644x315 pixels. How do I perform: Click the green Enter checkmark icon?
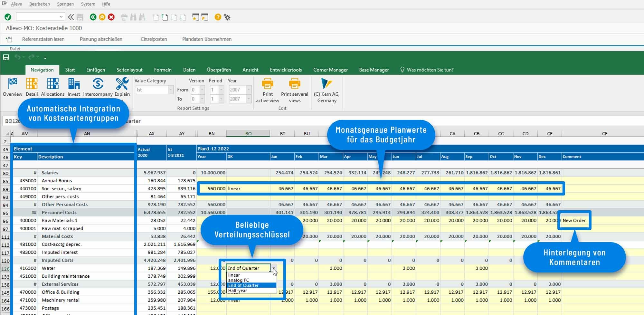[8, 17]
